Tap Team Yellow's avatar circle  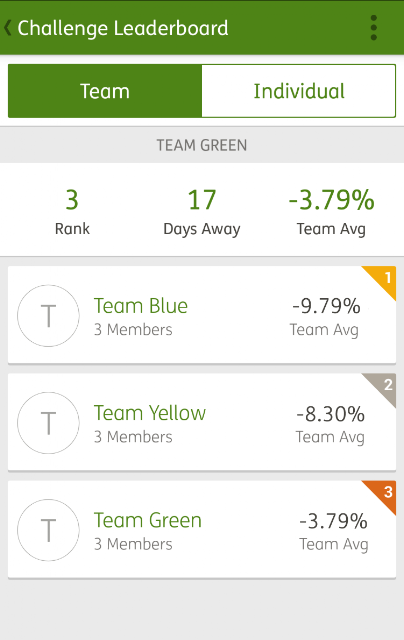48,423
